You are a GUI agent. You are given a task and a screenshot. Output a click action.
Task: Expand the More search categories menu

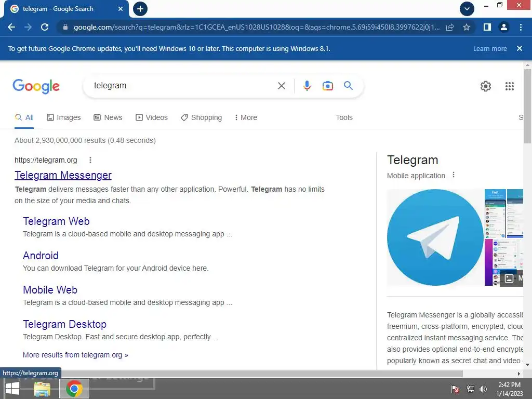[x=246, y=118]
